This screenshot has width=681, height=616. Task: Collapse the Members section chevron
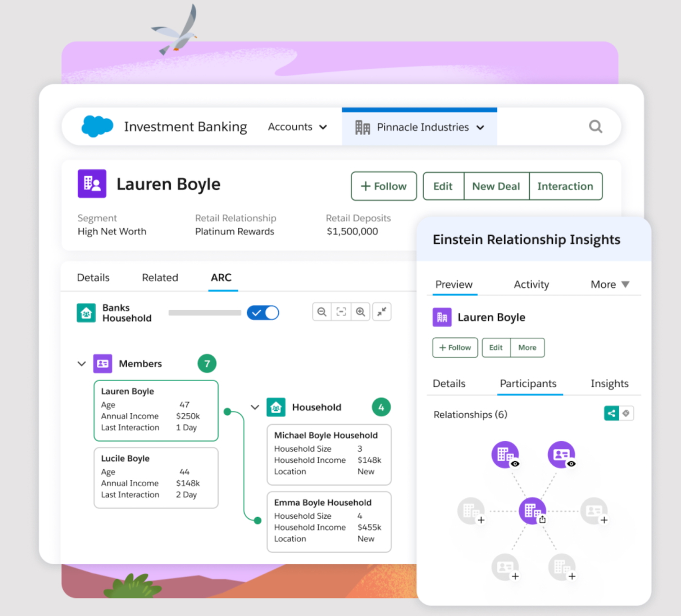point(82,364)
